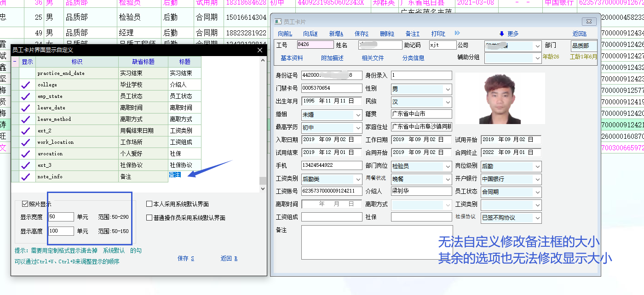
Task: Close the 员工卡片 window
Action: point(589,22)
